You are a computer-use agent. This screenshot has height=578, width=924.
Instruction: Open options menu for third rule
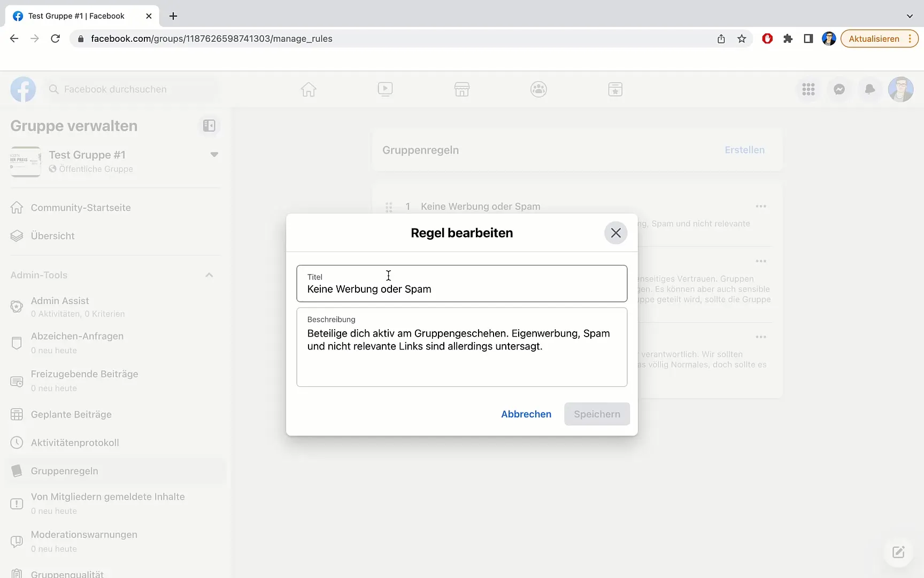pyautogui.click(x=761, y=337)
